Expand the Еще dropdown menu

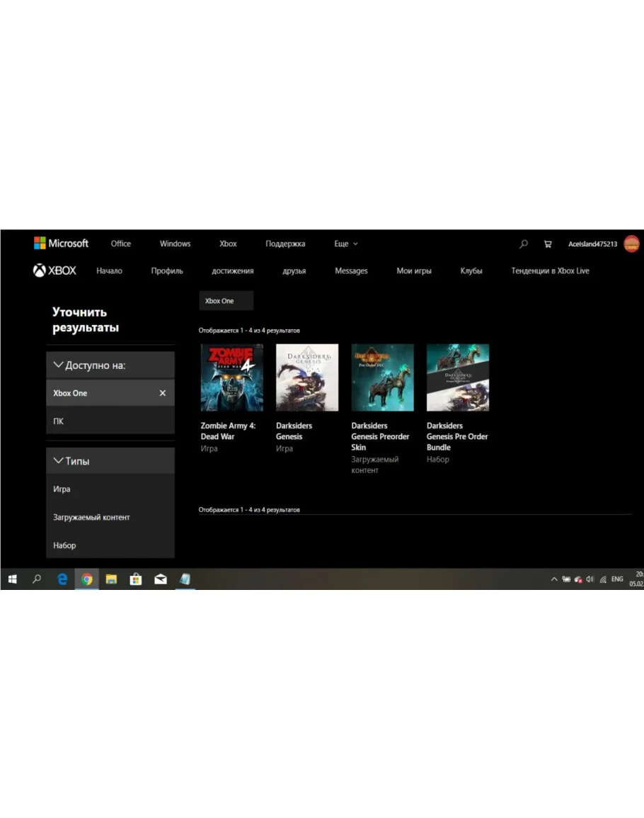[346, 244]
